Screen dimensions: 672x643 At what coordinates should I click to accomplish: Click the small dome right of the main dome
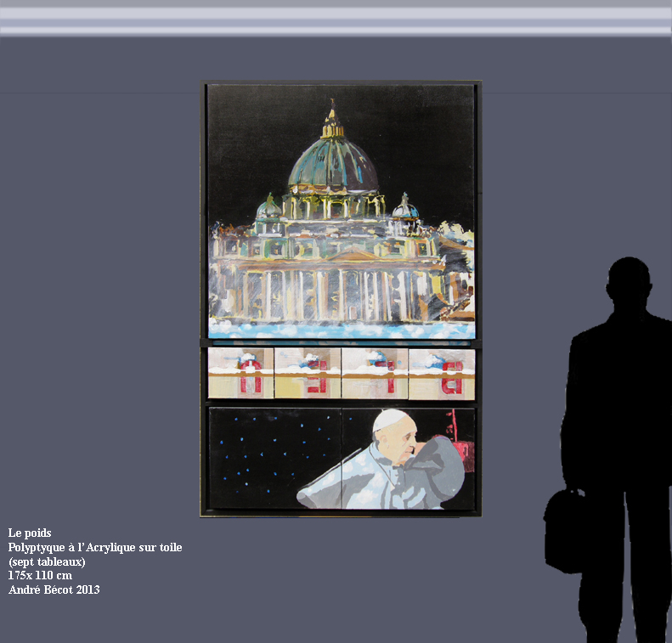(405, 208)
